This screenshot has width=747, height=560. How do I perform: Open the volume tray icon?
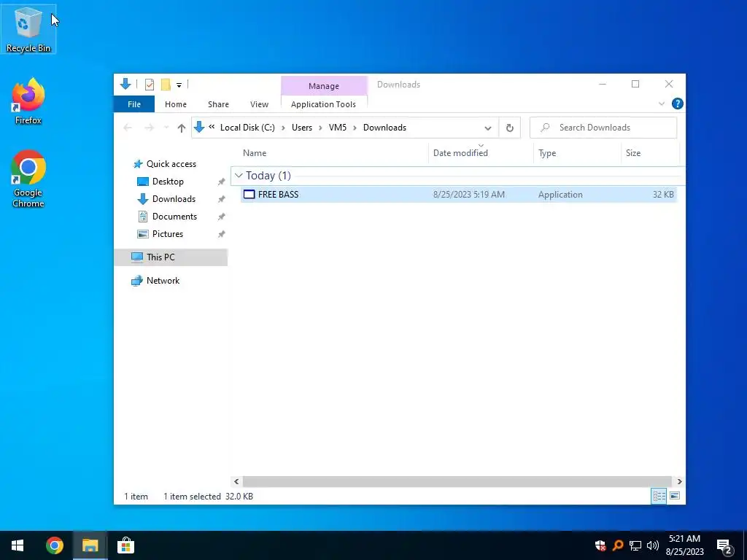[653, 545]
